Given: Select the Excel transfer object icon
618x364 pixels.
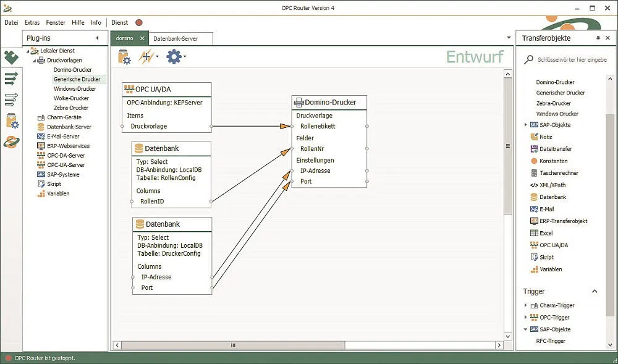Looking at the screenshot, I should [x=534, y=233].
